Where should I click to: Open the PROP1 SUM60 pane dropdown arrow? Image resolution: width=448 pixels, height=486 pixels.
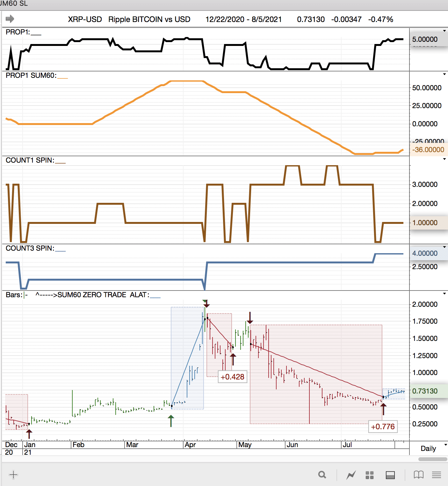coord(444,74)
